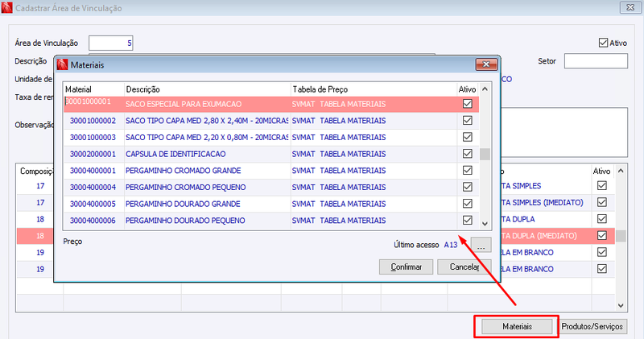
Task: Click the Materiais button
Action: 517,327
